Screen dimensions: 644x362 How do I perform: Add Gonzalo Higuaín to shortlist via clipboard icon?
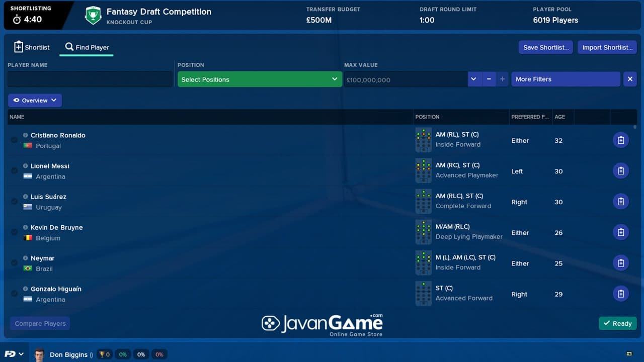621,294
